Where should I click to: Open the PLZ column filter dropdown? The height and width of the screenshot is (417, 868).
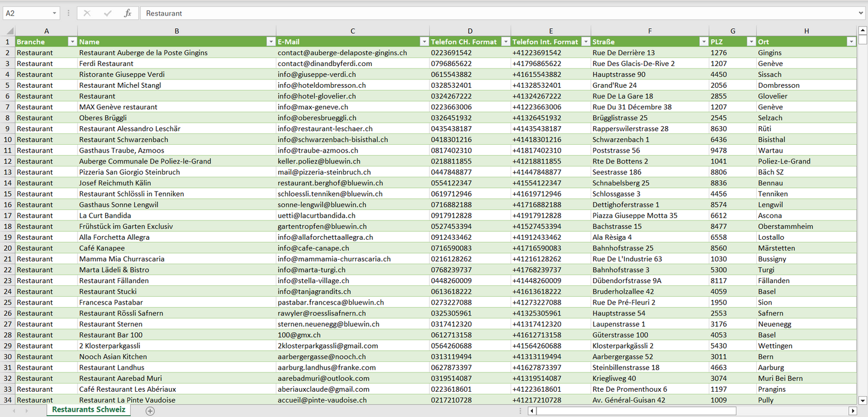(x=750, y=42)
